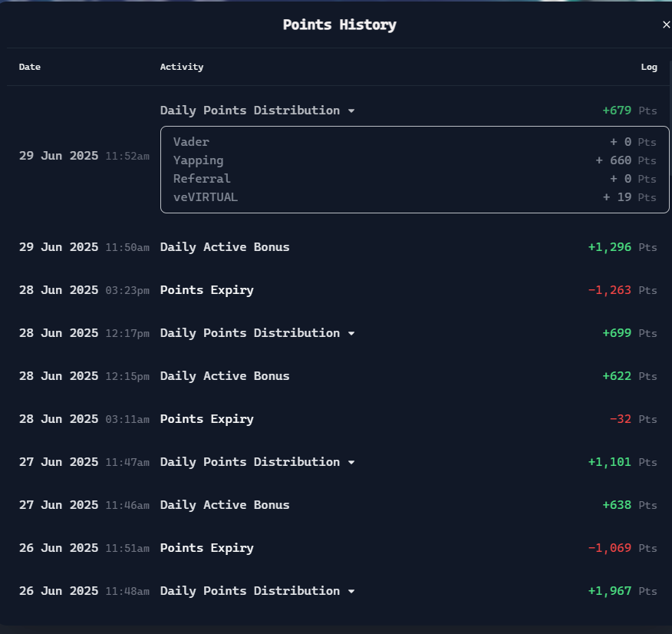The height and width of the screenshot is (634, 672).
Task: Click the -32 Pts expiry value
Action: [x=633, y=419]
